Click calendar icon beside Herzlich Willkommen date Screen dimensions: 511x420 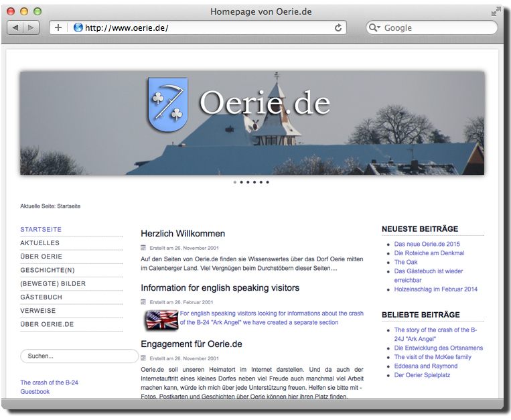click(x=143, y=248)
